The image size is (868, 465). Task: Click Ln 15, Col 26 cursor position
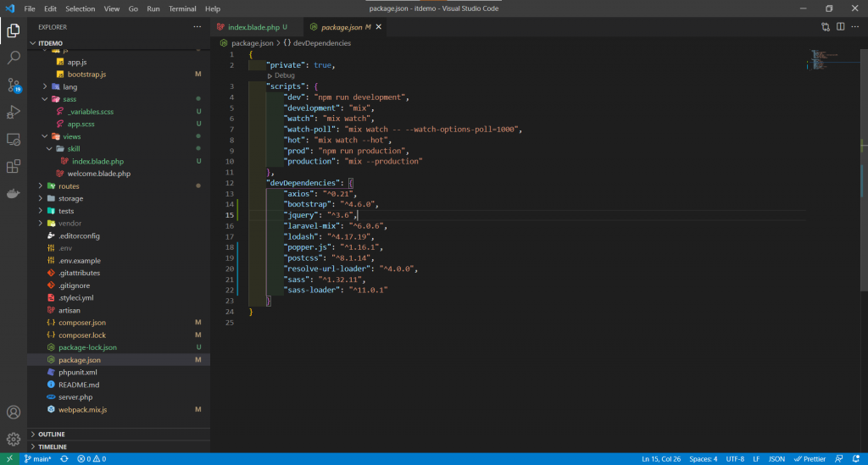[x=661, y=459]
